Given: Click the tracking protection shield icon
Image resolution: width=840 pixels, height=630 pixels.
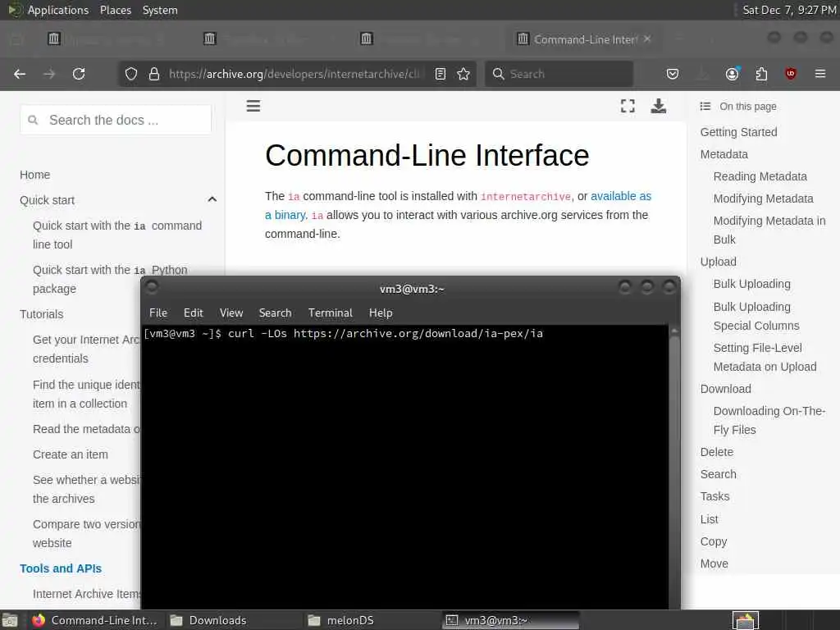Looking at the screenshot, I should [131, 74].
